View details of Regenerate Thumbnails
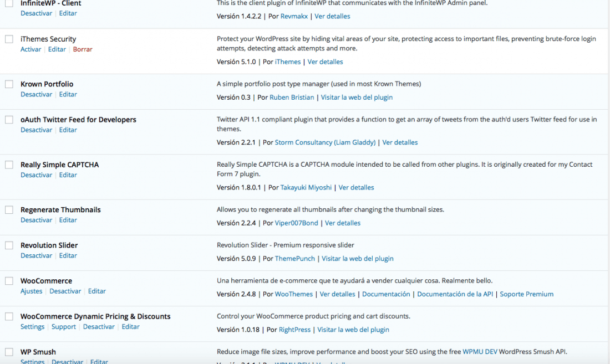610x364 pixels. [343, 223]
